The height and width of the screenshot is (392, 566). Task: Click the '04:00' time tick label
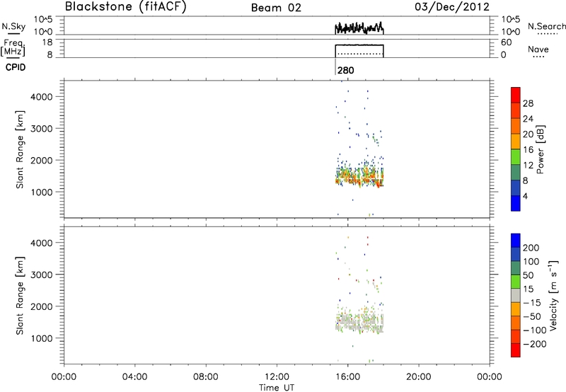click(x=134, y=377)
